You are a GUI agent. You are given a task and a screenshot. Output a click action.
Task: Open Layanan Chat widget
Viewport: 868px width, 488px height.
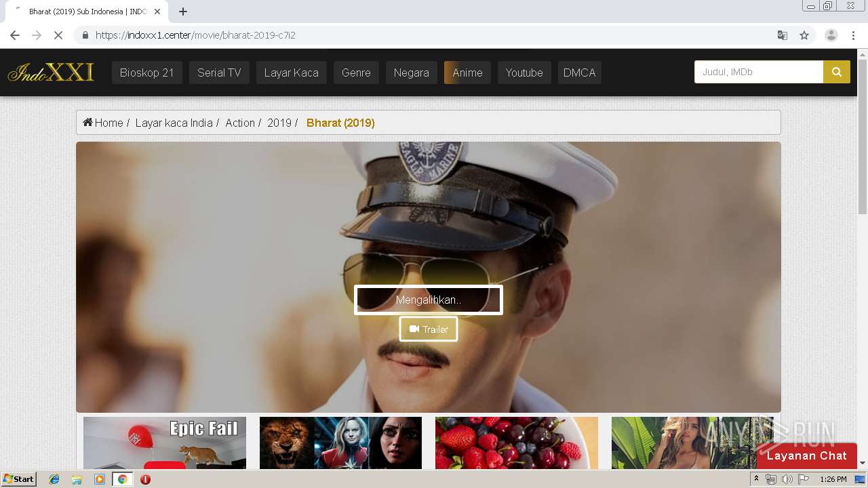point(807,455)
